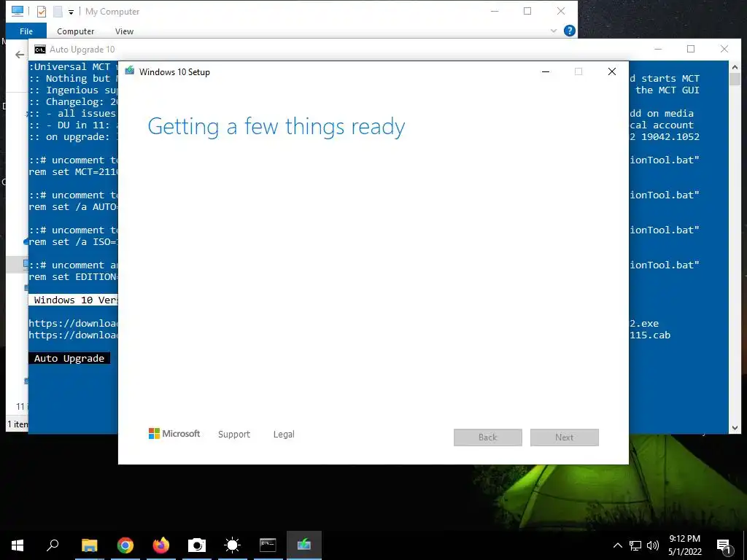The width and height of the screenshot is (747, 560).
Task: Click the console scrollbar thumb
Action: (x=735, y=79)
